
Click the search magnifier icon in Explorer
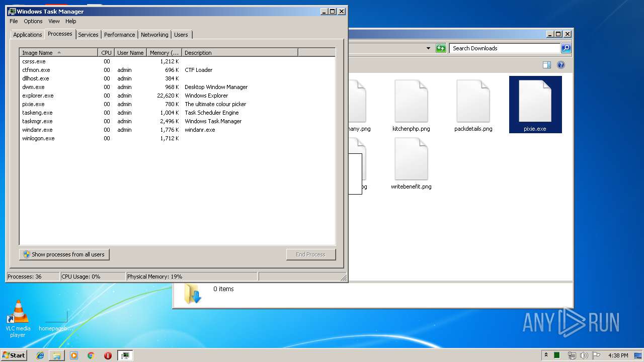(x=566, y=48)
